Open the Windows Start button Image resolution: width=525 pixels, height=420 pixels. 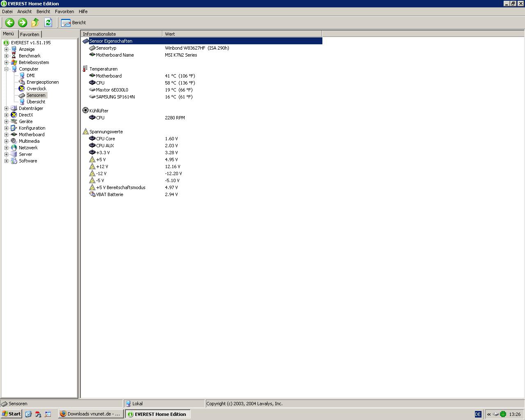pyautogui.click(x=11, y=414)
